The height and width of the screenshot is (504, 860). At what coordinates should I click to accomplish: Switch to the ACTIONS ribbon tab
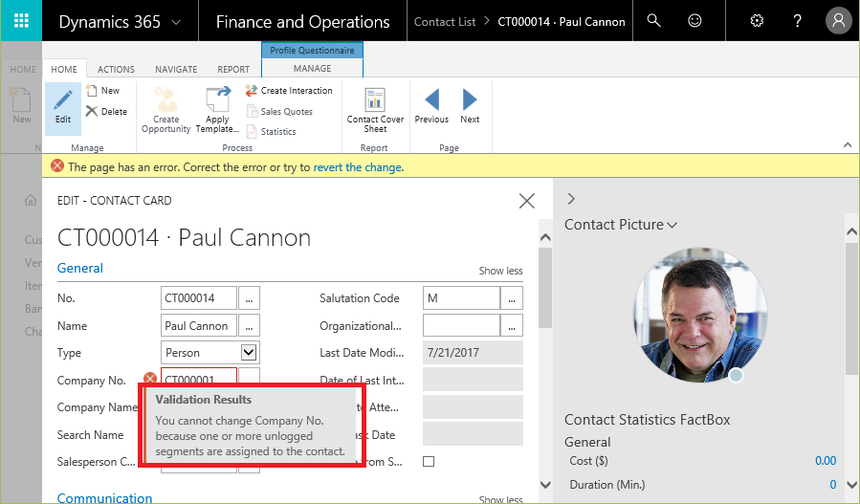116,69
